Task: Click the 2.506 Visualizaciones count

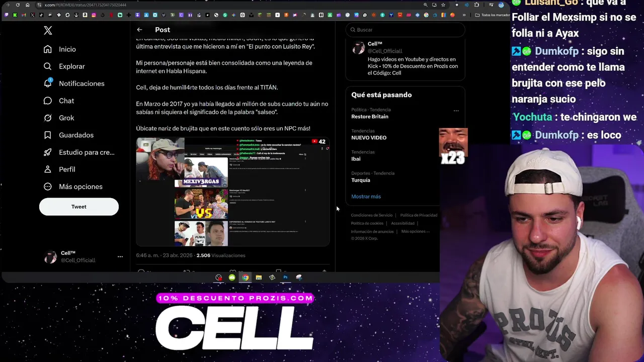Action: tap(221, 255)
